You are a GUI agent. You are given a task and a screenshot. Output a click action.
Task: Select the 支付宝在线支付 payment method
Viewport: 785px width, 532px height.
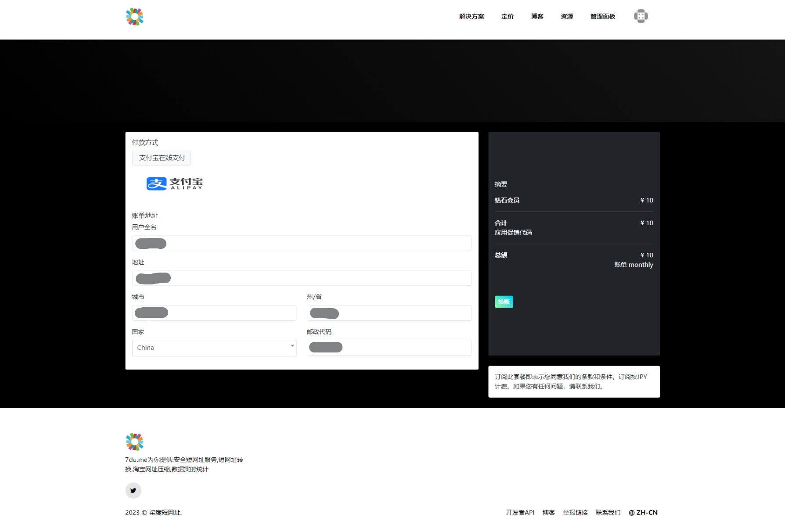(161, 158)
